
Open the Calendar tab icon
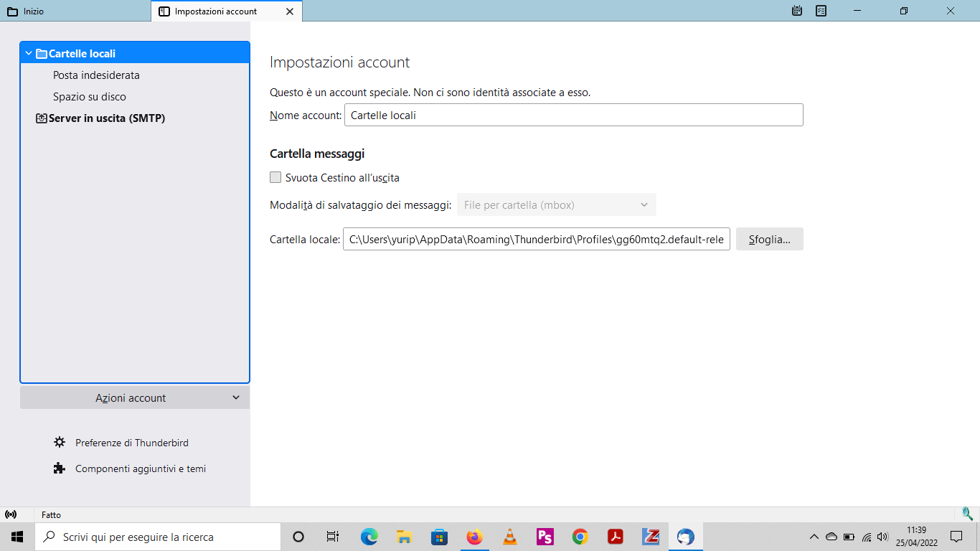[x=797, y=11]
